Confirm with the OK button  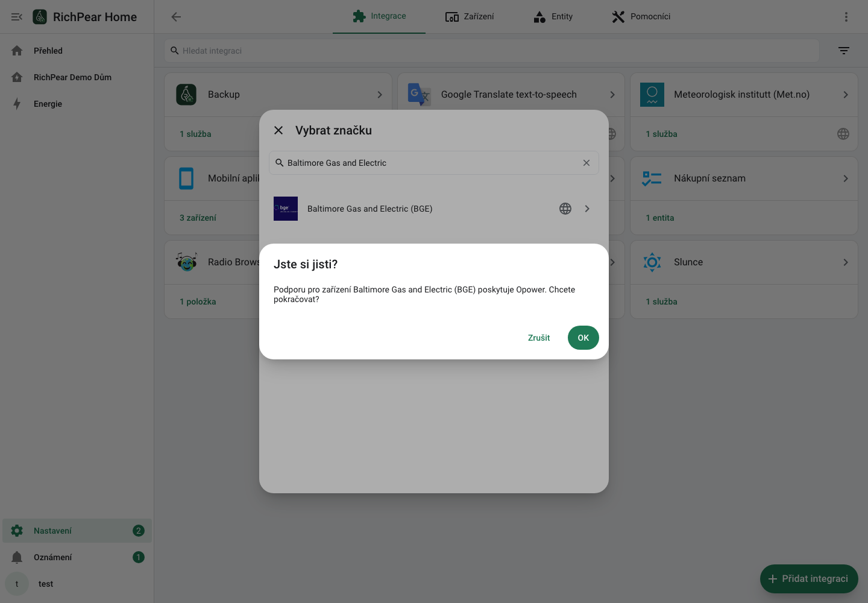[x=583, y=338]
